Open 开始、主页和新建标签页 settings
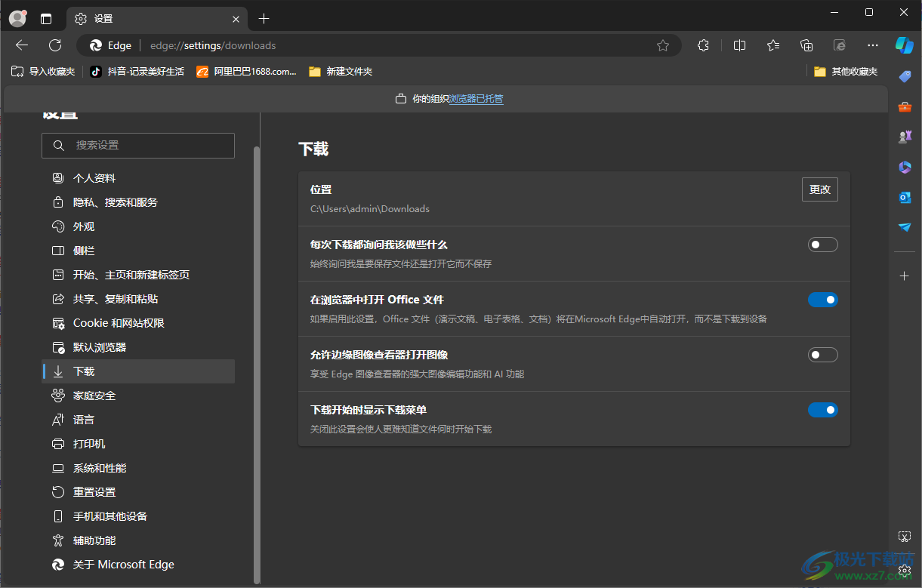The image size is (922, 588). point(138,275)
